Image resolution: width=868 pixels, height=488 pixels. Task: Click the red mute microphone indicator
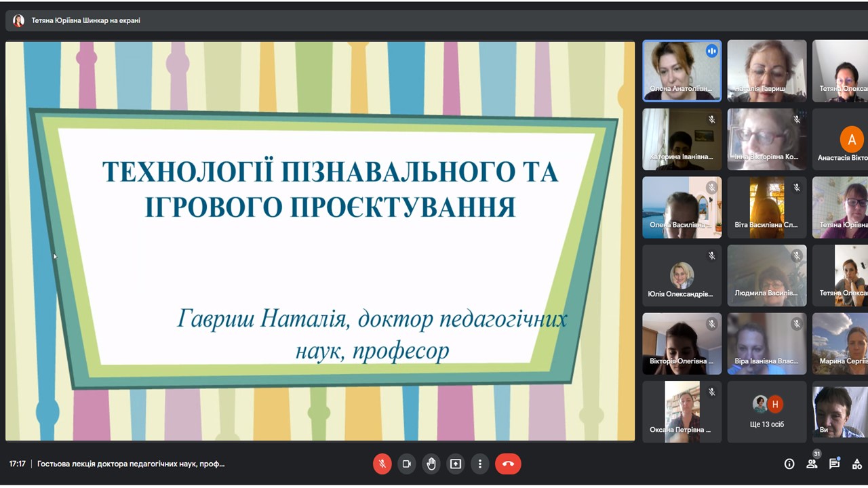coord(382,464)
